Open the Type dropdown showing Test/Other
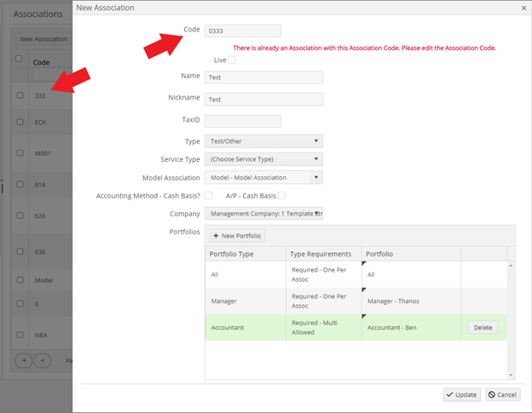Image resolution: width=532 pixels, height=413 pixels. click(263, 141)
